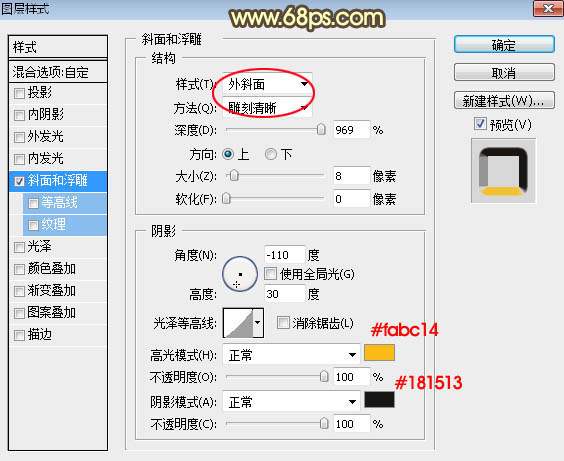This screenshot has height=461, width=564.
Task: Expand the 阴影模式 blend mode dropdown
Action: pos(291,401)
